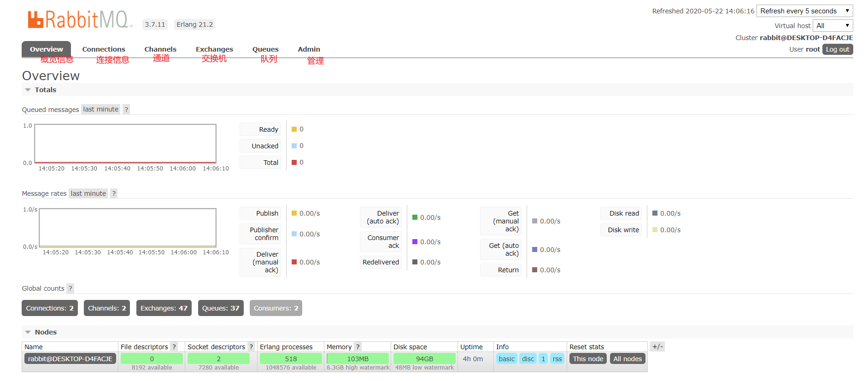Click Channels: 2 count button
The height and width of the screenshot is (381, 868).
point(107,308)
